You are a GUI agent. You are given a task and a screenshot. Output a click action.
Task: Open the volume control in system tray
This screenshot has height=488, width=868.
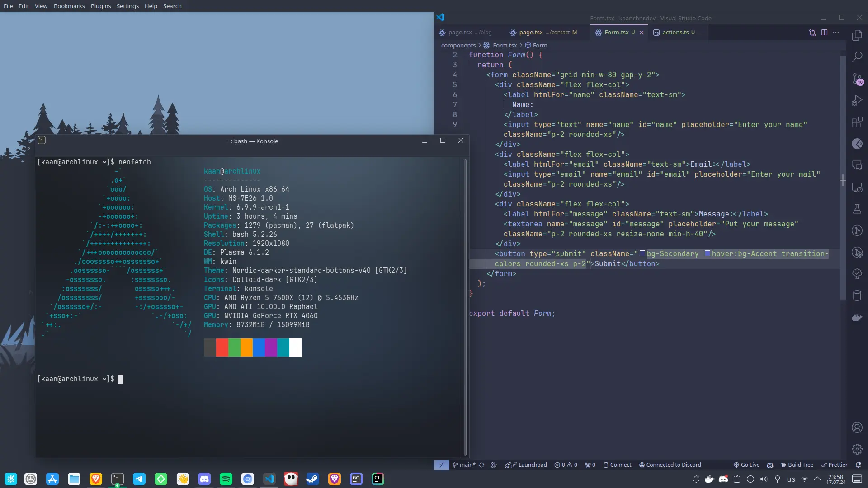(x=764, y=479)
